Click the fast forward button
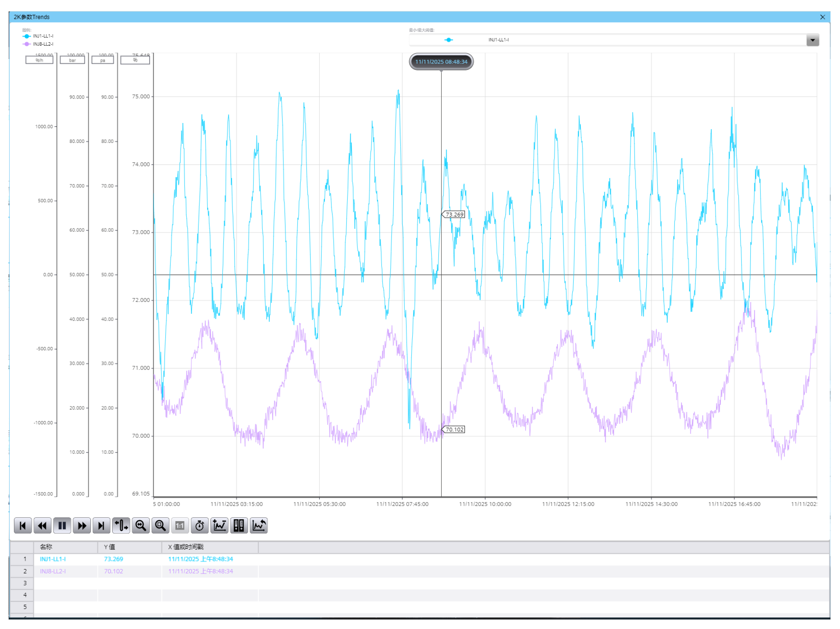 click(82, 526)
